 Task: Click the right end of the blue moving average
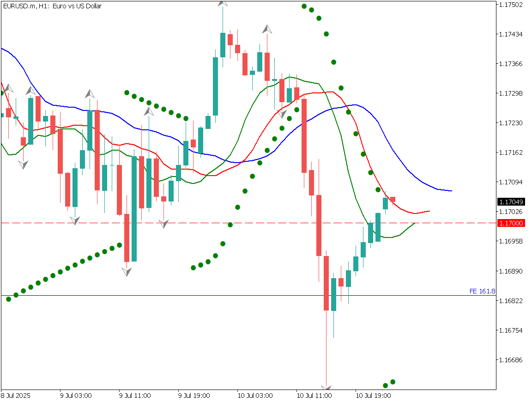451,190
